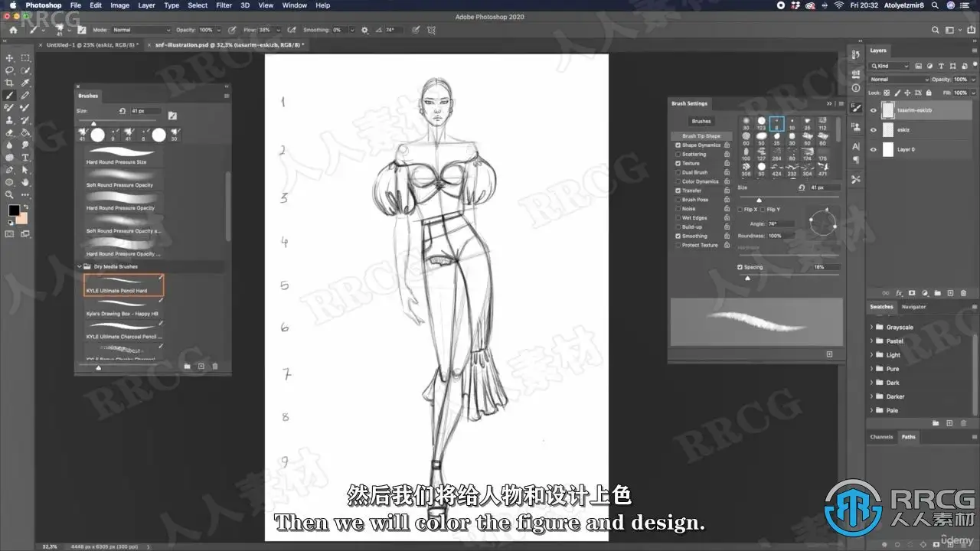Viewport: 980px width, 551px height.
Task: Open the Filter menu
Action: pyautogui.click(x=224, y=5)
